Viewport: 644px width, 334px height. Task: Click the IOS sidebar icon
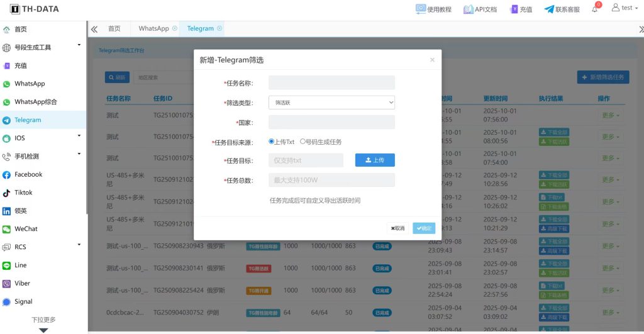6,138
